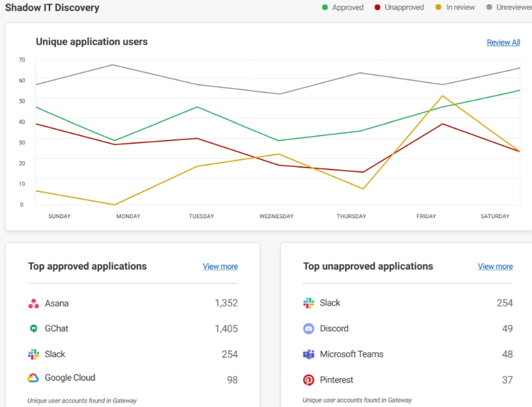The height and width of the screenshot is (407, 532).
Task: Open View more for unapproved applications
Action: [495, 266]
